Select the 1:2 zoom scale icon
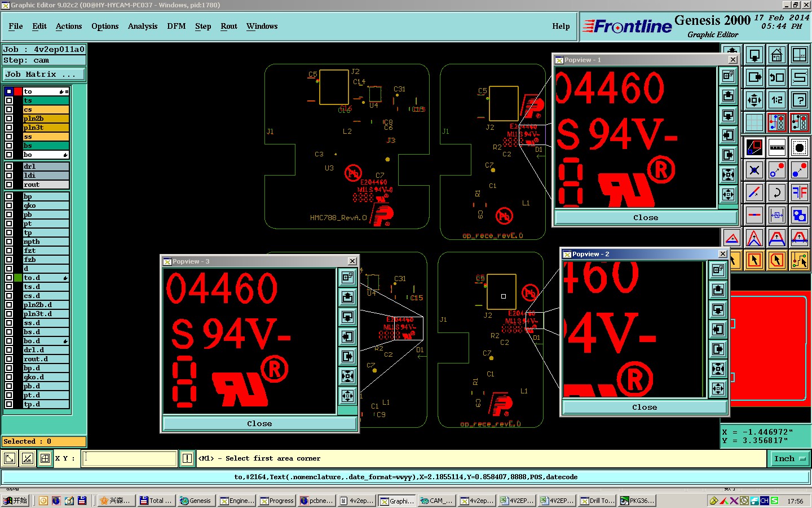The image size is (812, 508). (777, 100)
